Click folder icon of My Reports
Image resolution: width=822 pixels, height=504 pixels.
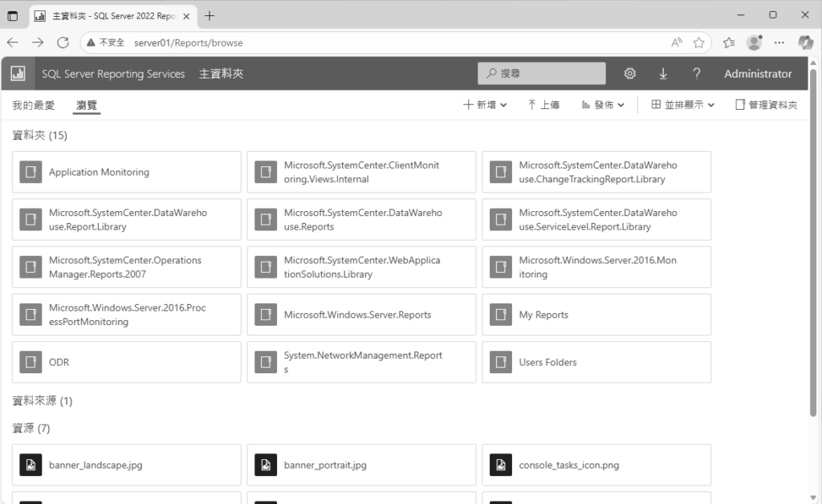tap(500, 315)
